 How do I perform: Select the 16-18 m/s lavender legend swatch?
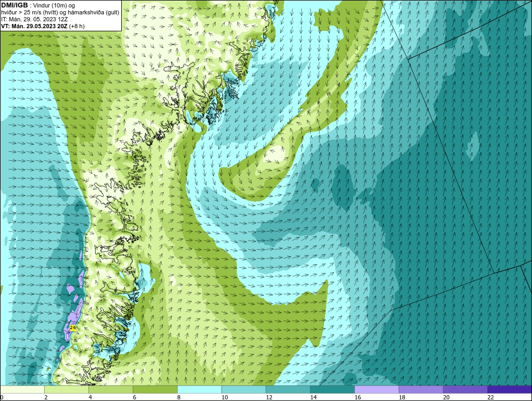[377, 389]
